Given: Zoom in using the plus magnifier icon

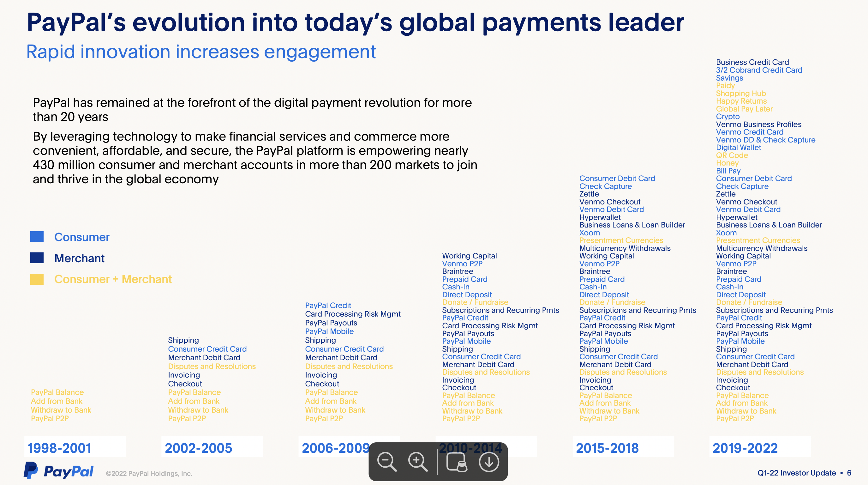Looking at the screenshot, I should pos(418,461).
